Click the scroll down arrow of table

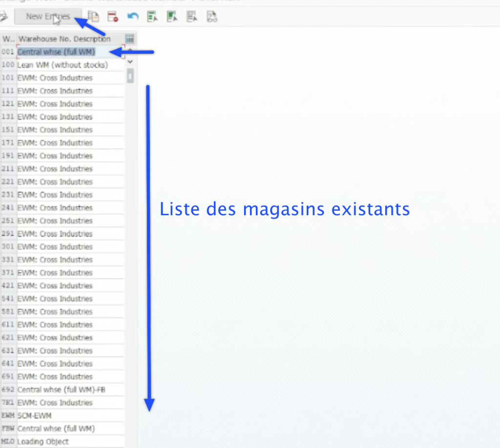(x=130, y=62)
